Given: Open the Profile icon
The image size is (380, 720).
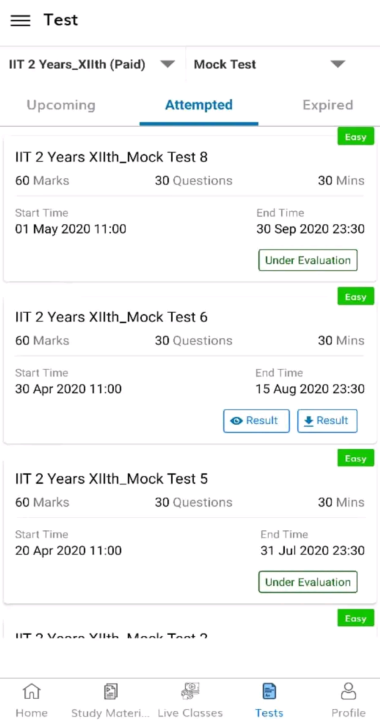Looking at the screenshot, I should click(x=348, y=691).
